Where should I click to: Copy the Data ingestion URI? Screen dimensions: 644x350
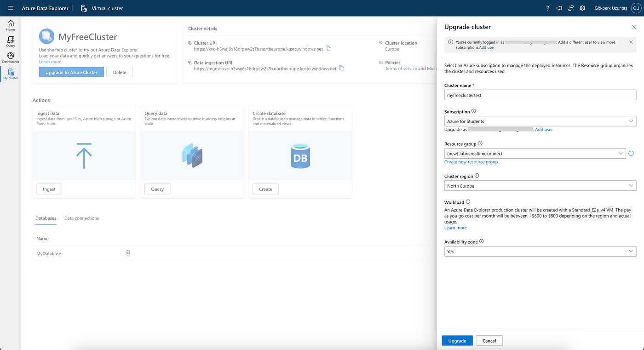pos(342,68)
